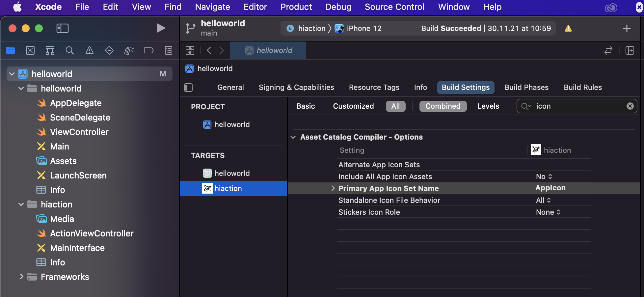Switch to Levels view
644x297 pixels.
coord(488,106)
